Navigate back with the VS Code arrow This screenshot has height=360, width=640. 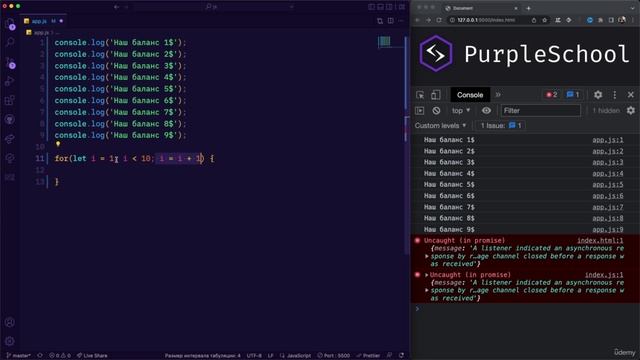(x=117, y=7)
